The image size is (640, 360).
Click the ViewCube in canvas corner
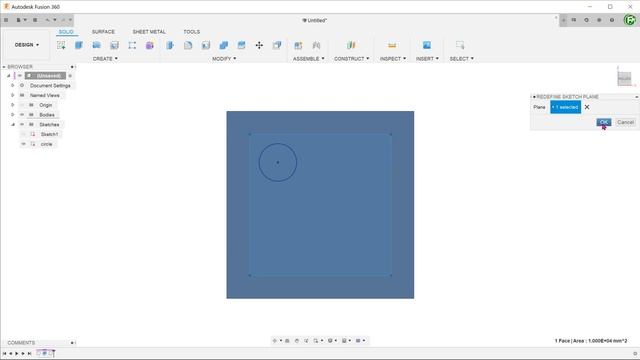click(624, 78)
